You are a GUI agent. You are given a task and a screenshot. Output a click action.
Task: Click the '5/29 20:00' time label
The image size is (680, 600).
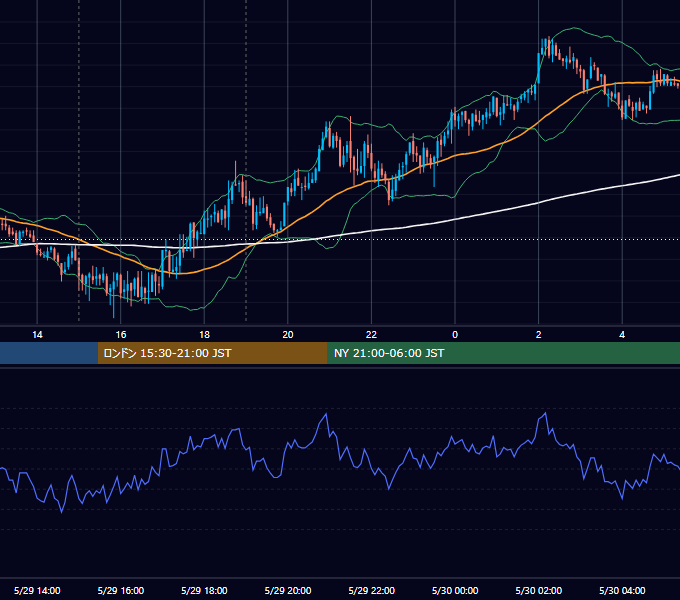click(288, 590)
